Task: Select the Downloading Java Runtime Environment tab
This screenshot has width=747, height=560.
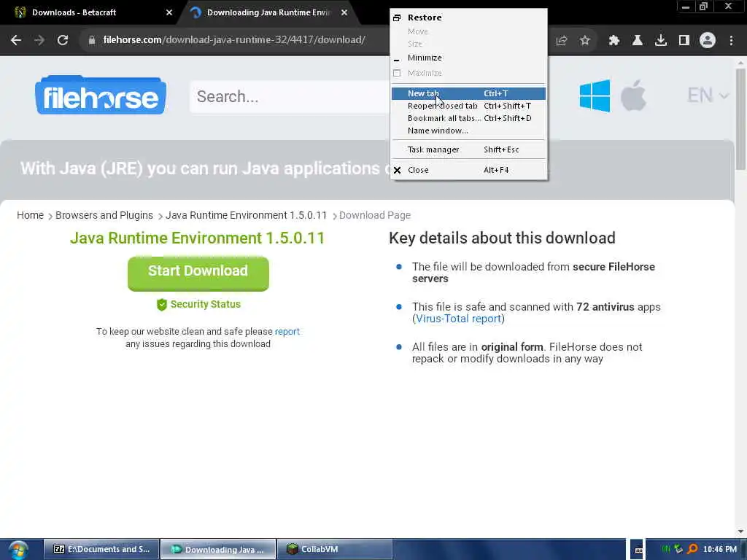Action: point(268,12)
